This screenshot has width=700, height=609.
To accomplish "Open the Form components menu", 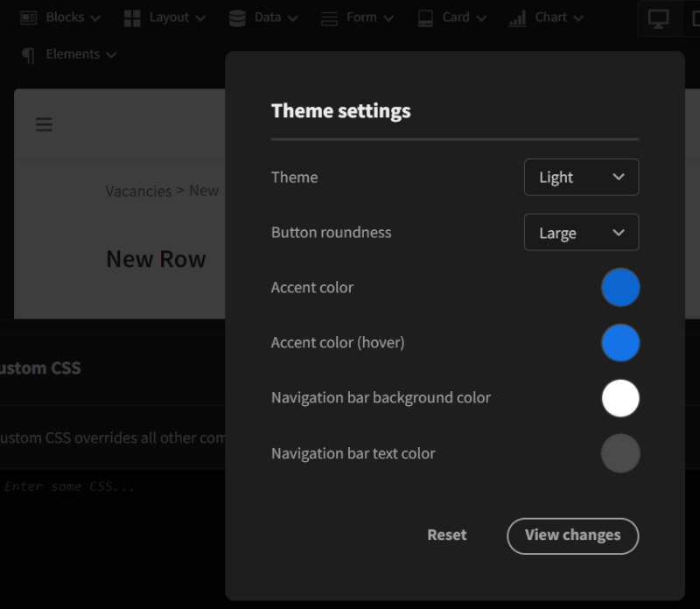I will coord(357,17).
